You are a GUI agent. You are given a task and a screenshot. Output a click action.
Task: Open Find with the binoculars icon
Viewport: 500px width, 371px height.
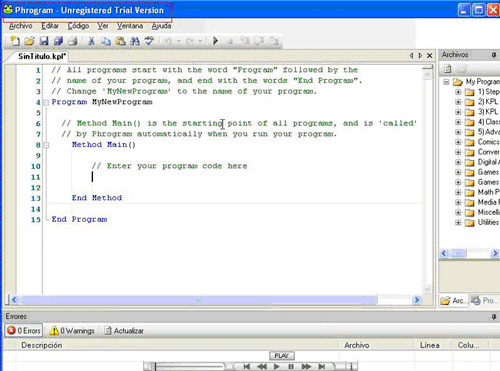(135, 41)
